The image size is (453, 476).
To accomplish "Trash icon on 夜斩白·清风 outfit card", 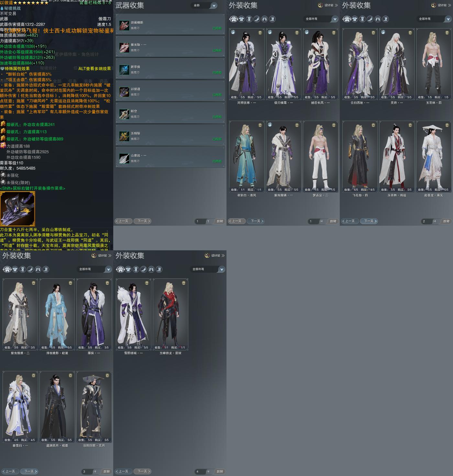I will click(x=260, y=125).
